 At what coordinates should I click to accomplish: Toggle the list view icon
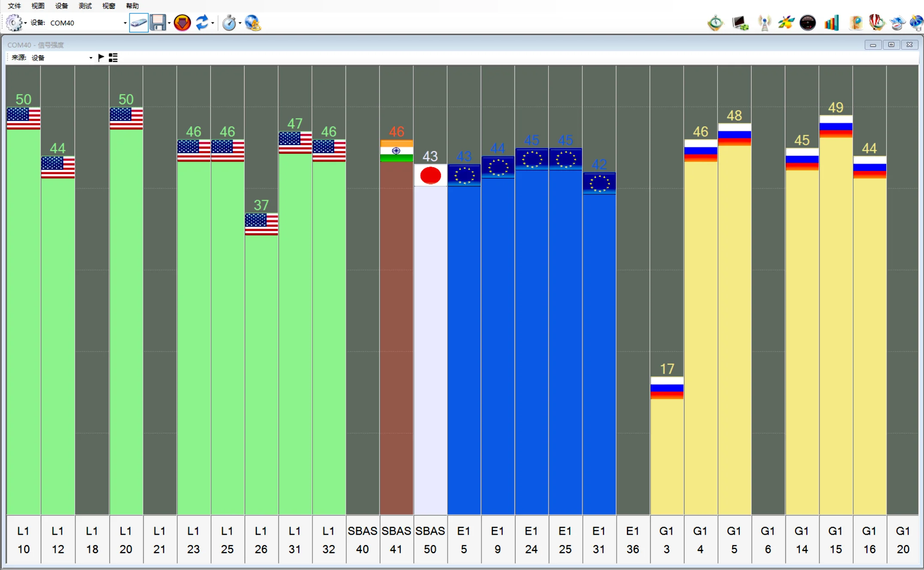pyautogui.click(x=113, y=58)
